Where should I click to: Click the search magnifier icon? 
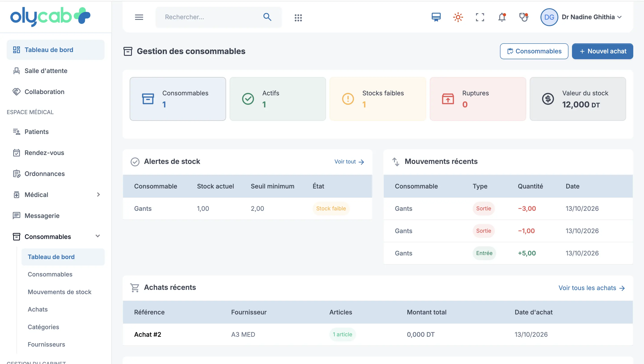267,17
